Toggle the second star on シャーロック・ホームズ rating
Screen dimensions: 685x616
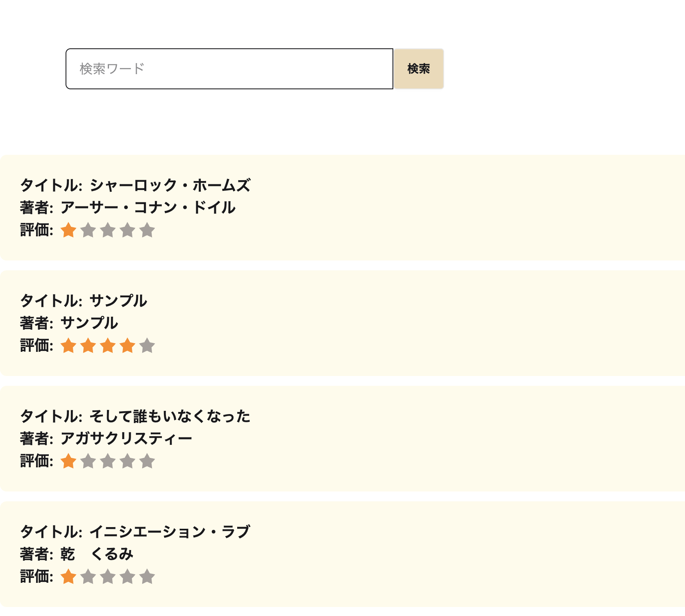click(x=88, y=230)
